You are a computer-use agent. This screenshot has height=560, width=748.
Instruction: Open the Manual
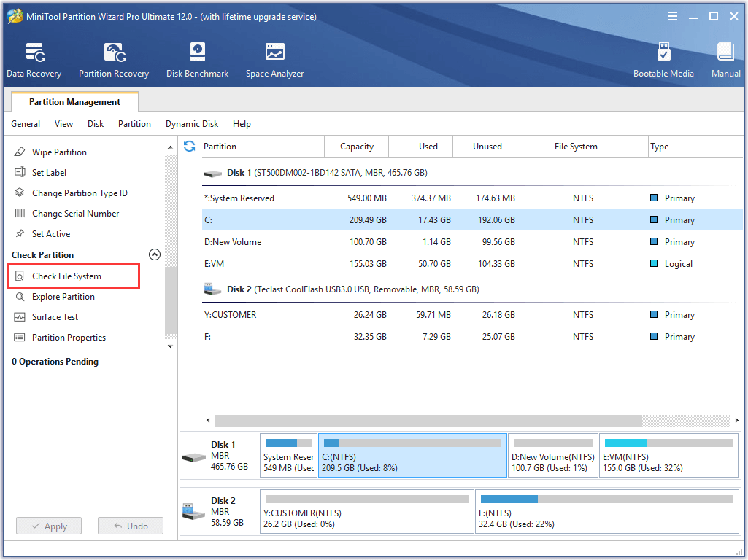pyautogui.click(x=725, y=58)
